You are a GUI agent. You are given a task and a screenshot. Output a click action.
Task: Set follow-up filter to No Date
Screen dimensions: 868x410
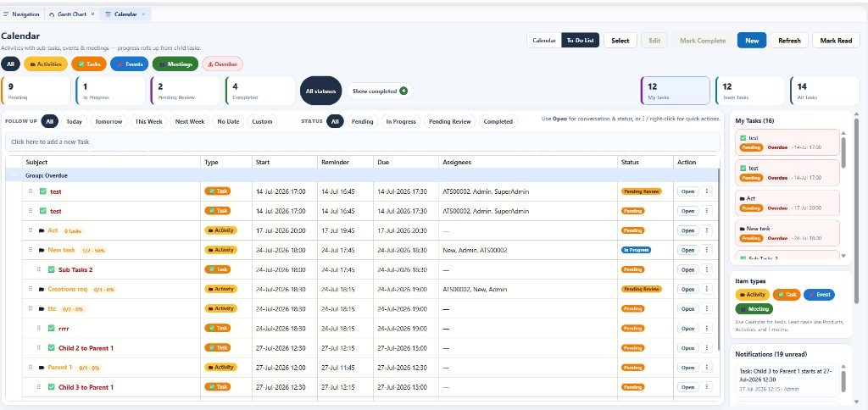tap(227, 121)
